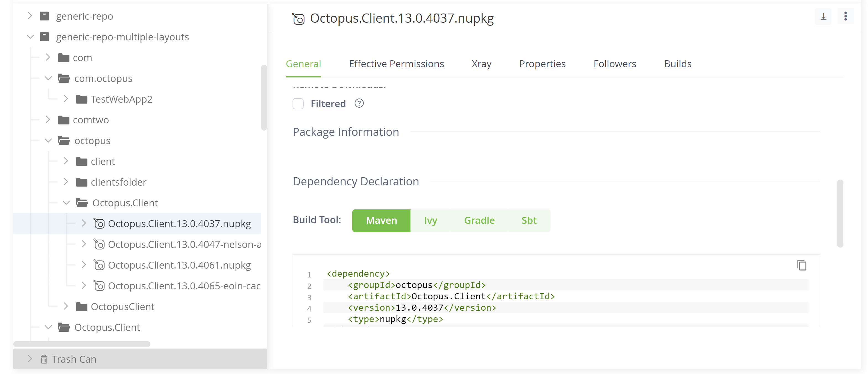Switch the build tool to Sbt
The image size is (868, 374).
[529, 220]
